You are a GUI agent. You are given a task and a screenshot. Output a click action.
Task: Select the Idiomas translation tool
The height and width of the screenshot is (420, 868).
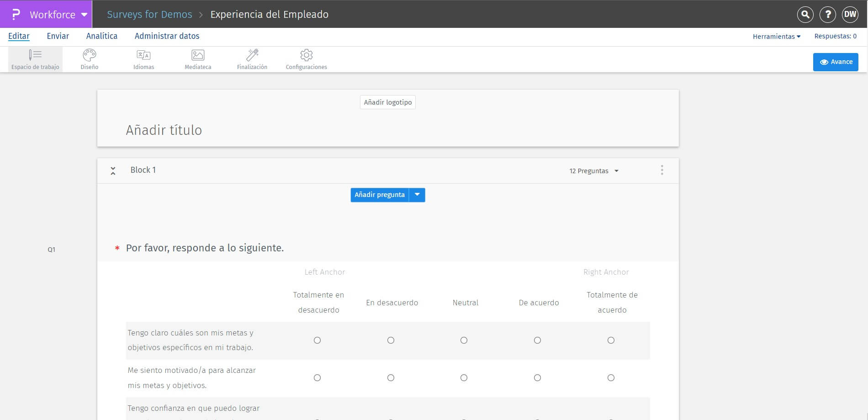click(x=143, y=58)
